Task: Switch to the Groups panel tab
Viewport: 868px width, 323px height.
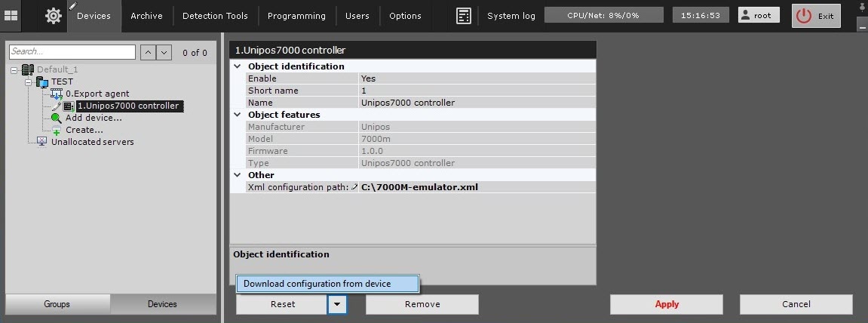Action: coord(57,304)
